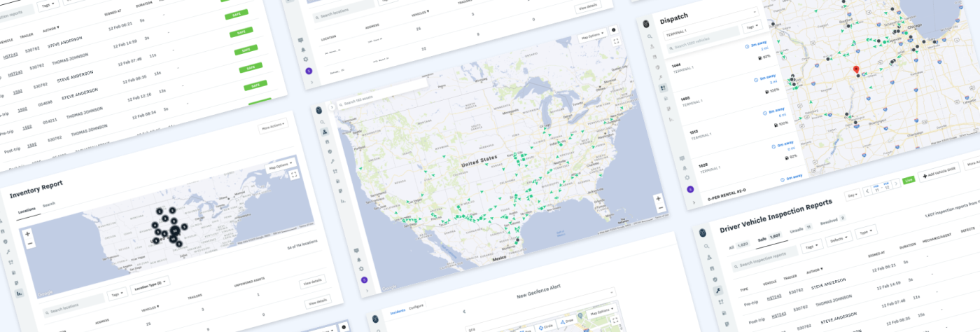Open Map Options on the fleet map
Screen dimensions: 980x332
click(x=592, y=36)
